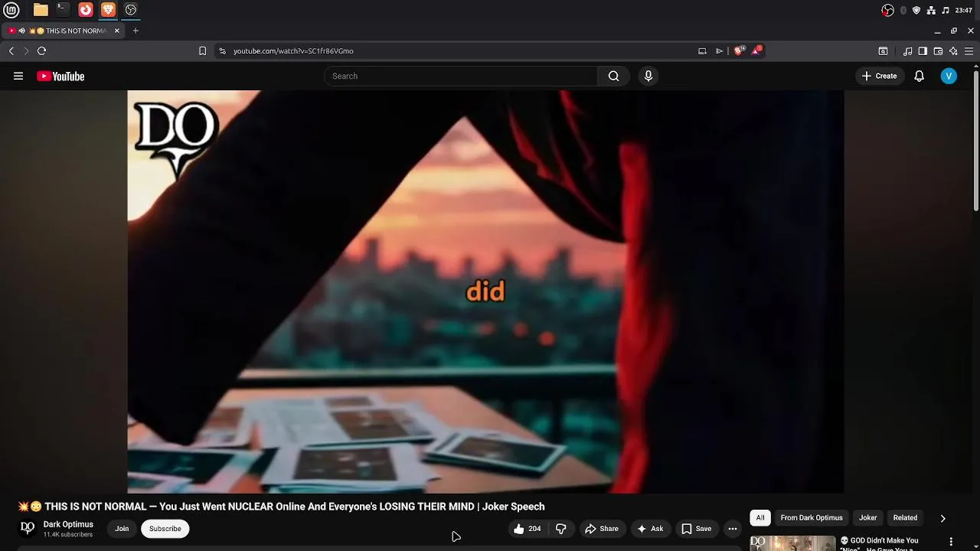This screenshot has width=980, height=551.
Task: Open more actions three-dot menu
Action: pyautogui.click(x=733, y=528)
